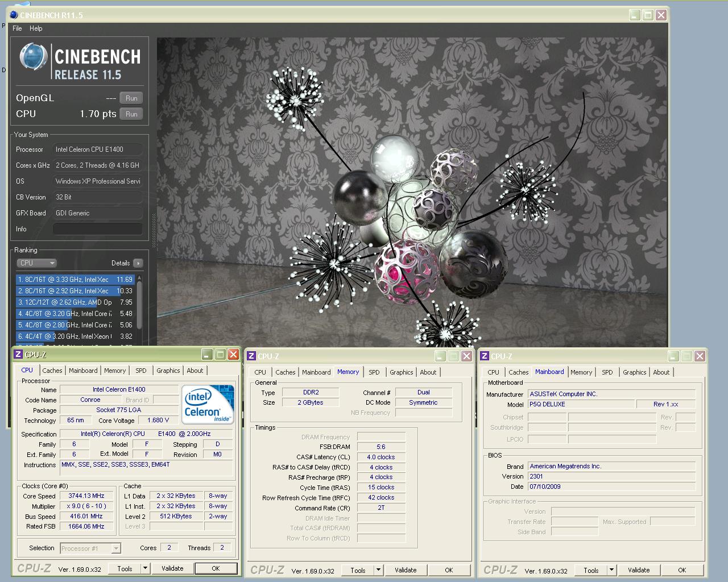Close the Cinebench R11.5 window
This screenshot has width=728, height=582.
661,15
